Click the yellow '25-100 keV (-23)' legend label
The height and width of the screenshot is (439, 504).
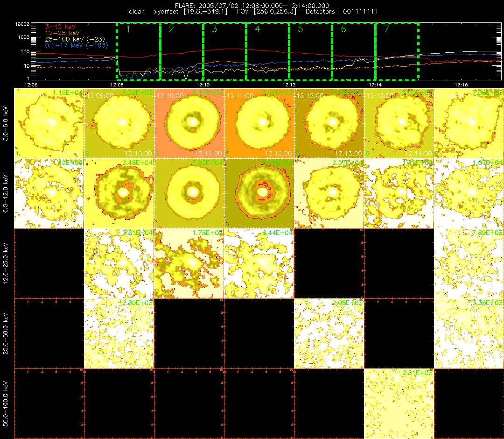(75, 39)
